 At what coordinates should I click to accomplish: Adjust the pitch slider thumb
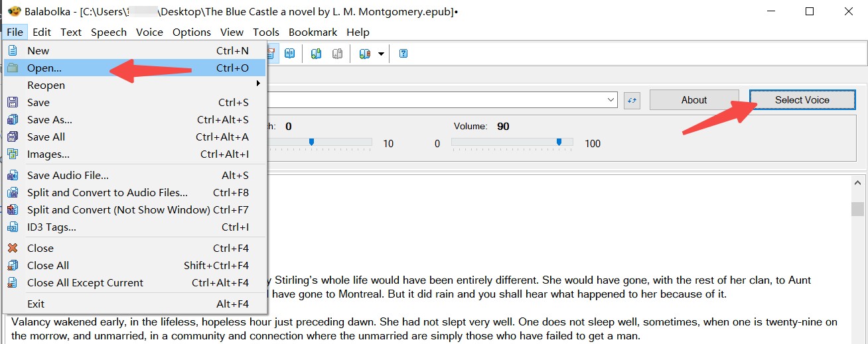pos(311,142)
